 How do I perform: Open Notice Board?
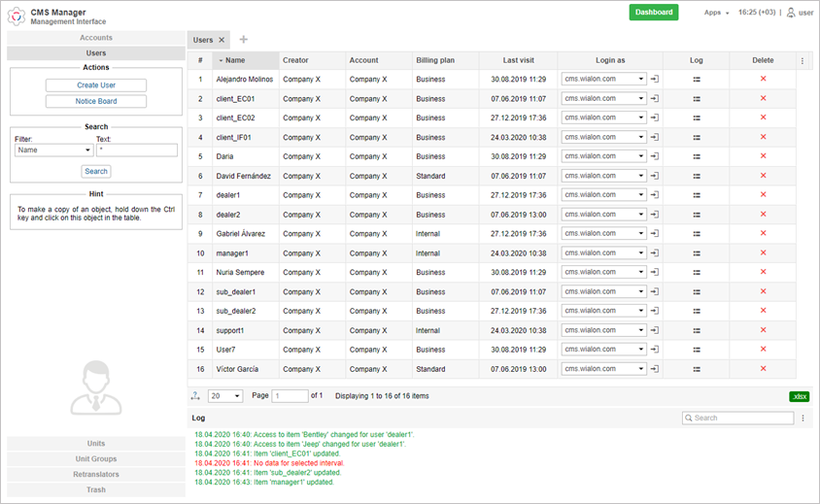point(96,101)
